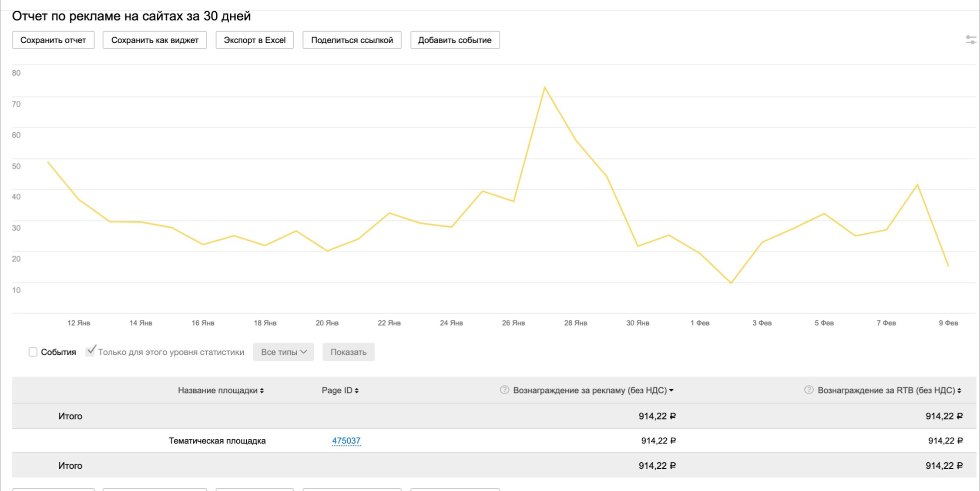
Task: Export report via "Экспорт в Excel"
Action: tap(255, 40)
